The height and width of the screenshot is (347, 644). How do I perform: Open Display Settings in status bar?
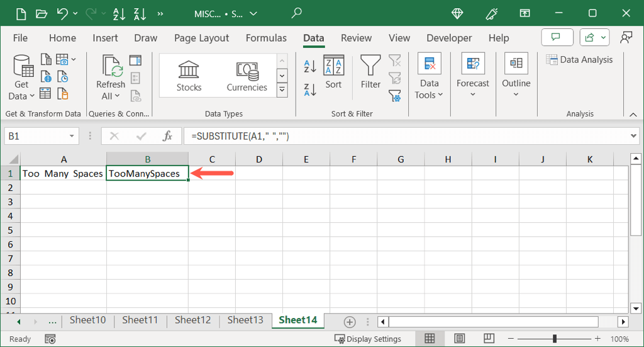(x=368, y=339)
